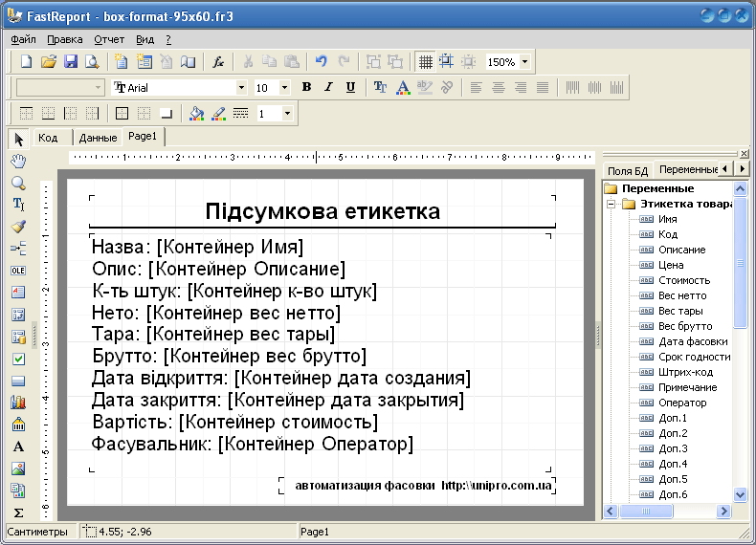Open the Поля БД tab
Screen dimensions: 756x545
point(628,171)
